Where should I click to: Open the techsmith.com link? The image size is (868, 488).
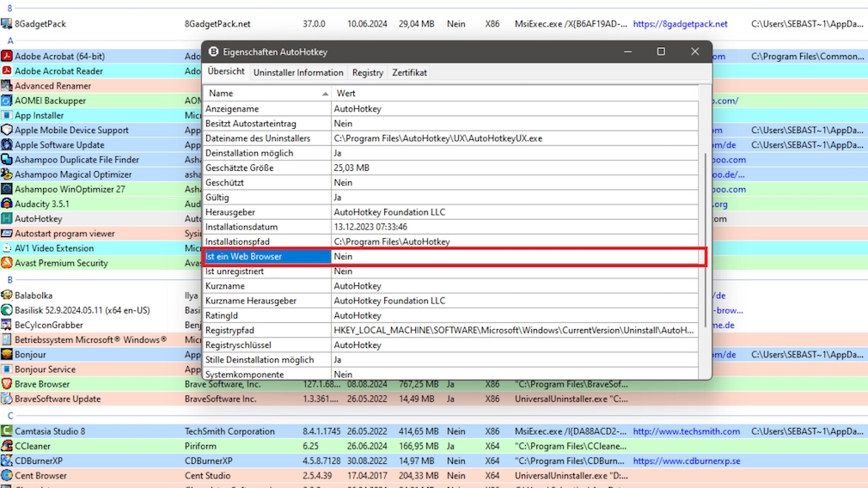tap(686, 431)
